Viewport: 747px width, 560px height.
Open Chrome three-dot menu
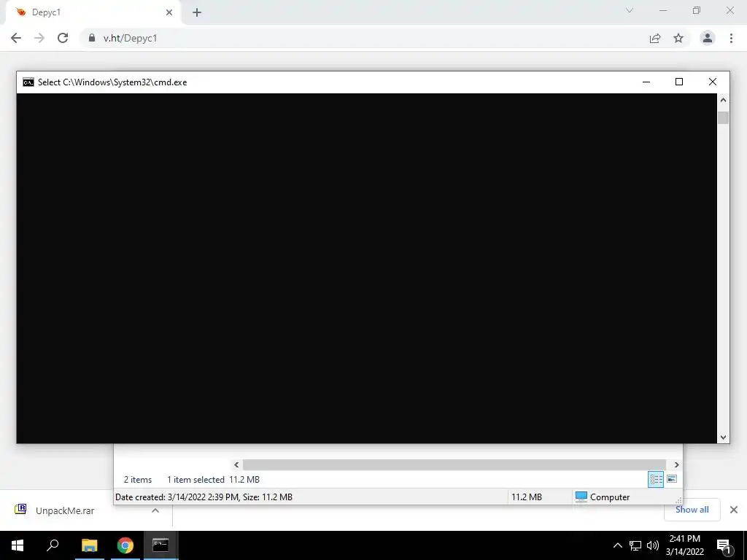click(x=731, y=38)
